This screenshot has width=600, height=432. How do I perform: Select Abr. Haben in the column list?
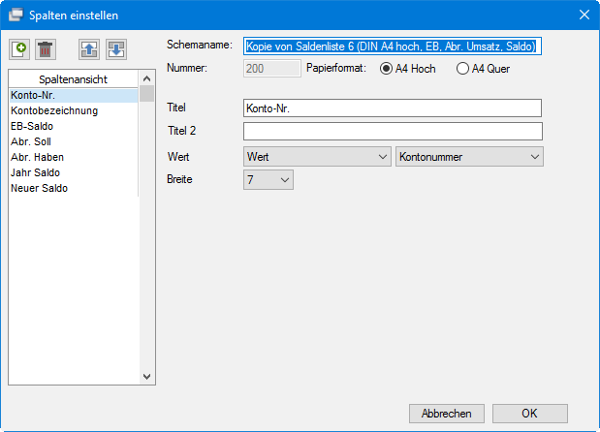(x=73, y=157)
